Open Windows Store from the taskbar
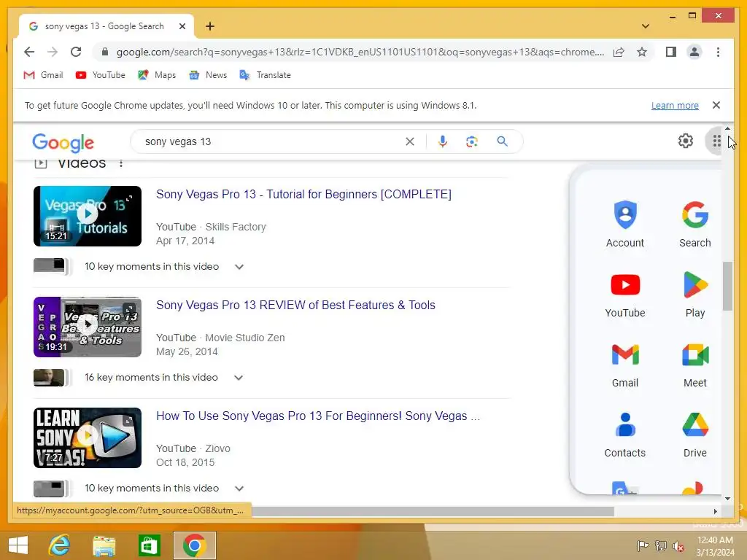747x560 pixels. point(149,545)
